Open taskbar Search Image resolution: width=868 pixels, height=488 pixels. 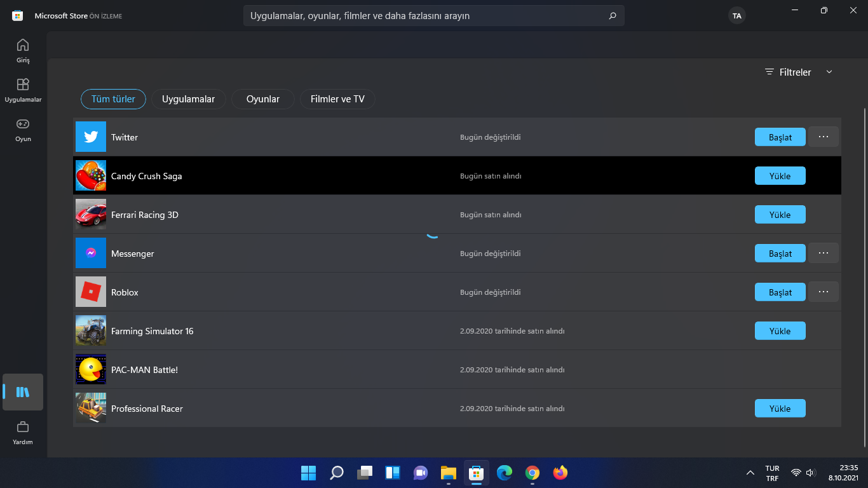click(x=337, y=473)
